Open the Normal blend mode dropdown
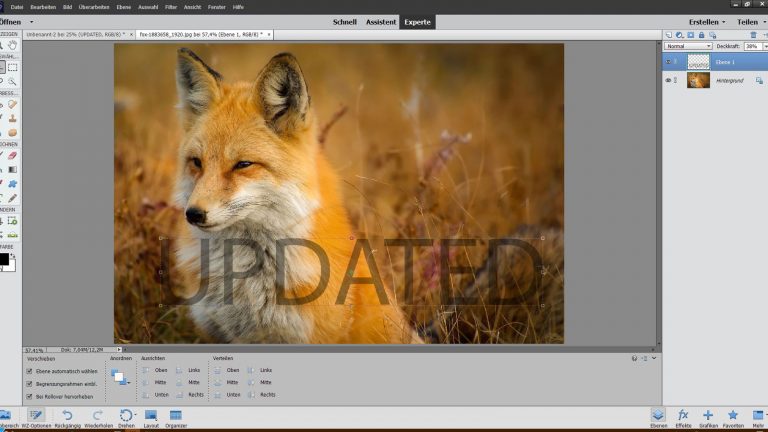Screen dimensions: 768x432 point(689,46)
